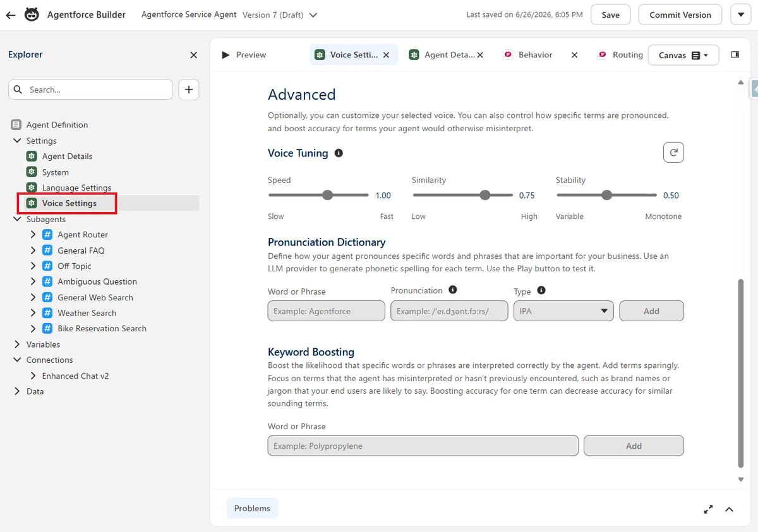Open the Problems panel
Image resolution: width=758 pixels, height=532 pixels.
[x=252, y=508]
